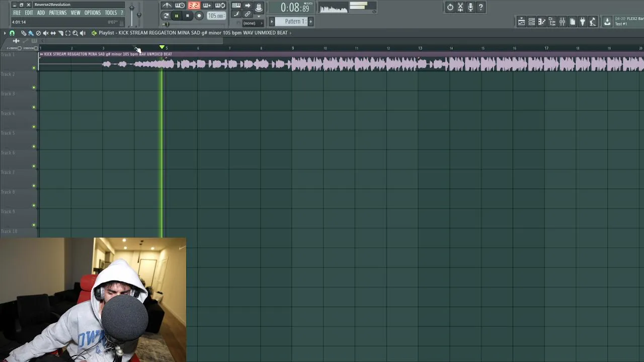The image size is (644, 362).
Task: Select the playback speaker tool
Action: coord(83,33)
